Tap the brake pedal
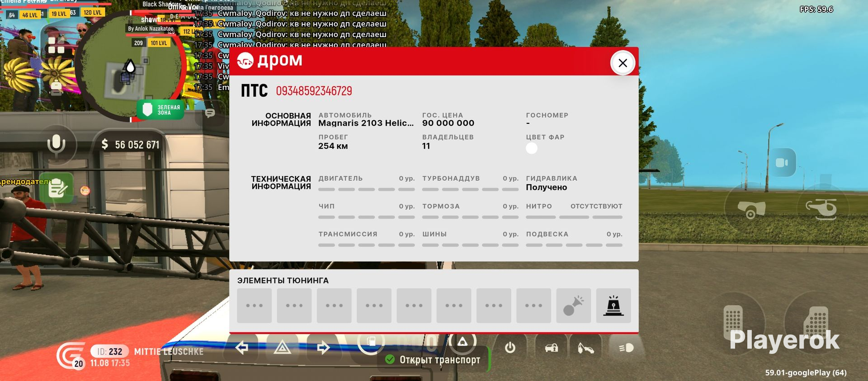868x381 pixels. tap(733, 323)
